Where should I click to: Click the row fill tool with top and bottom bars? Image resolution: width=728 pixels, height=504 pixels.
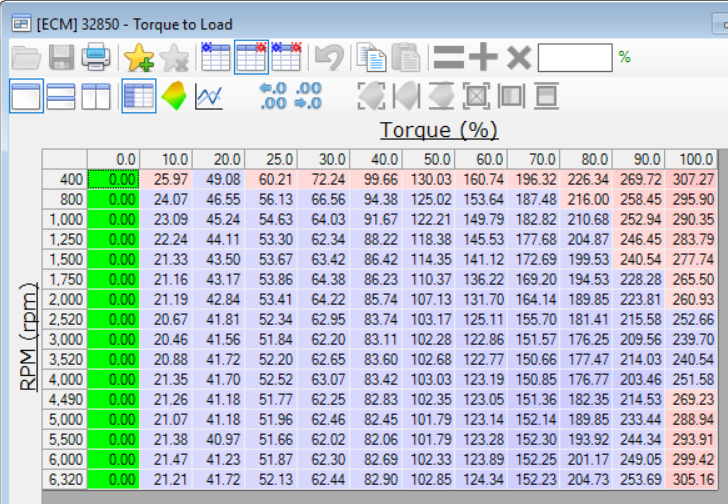point(546,96)
